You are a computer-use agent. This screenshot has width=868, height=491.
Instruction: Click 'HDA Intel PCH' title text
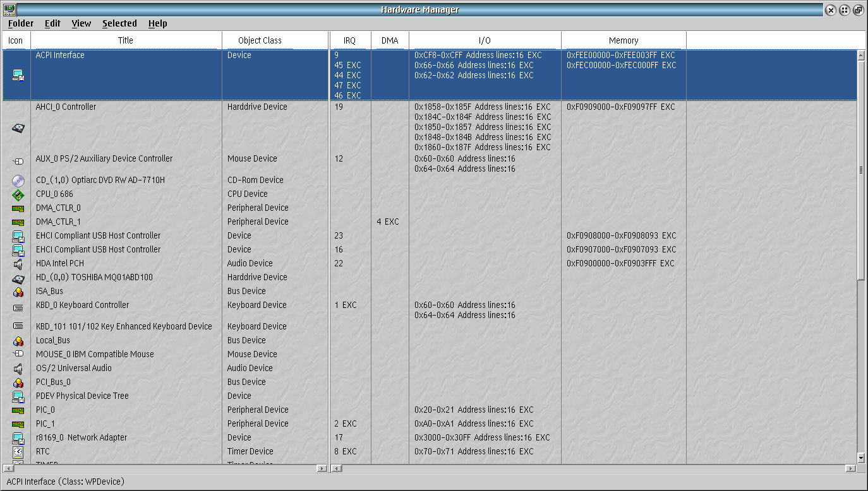click(x=60, y=264)
